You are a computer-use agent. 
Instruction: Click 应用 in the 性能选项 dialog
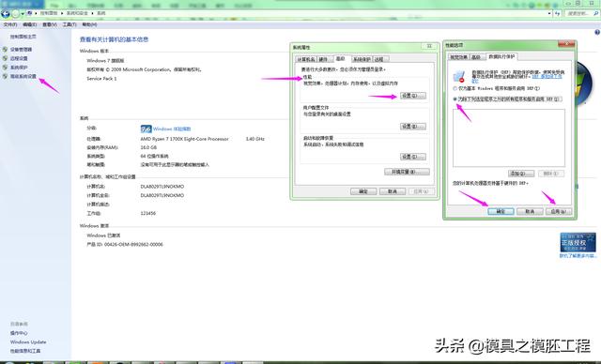point(559,211)
